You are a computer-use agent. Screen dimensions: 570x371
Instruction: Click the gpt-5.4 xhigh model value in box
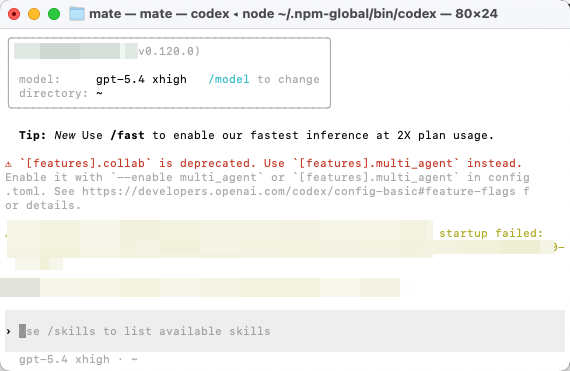(x=141, y=79)
